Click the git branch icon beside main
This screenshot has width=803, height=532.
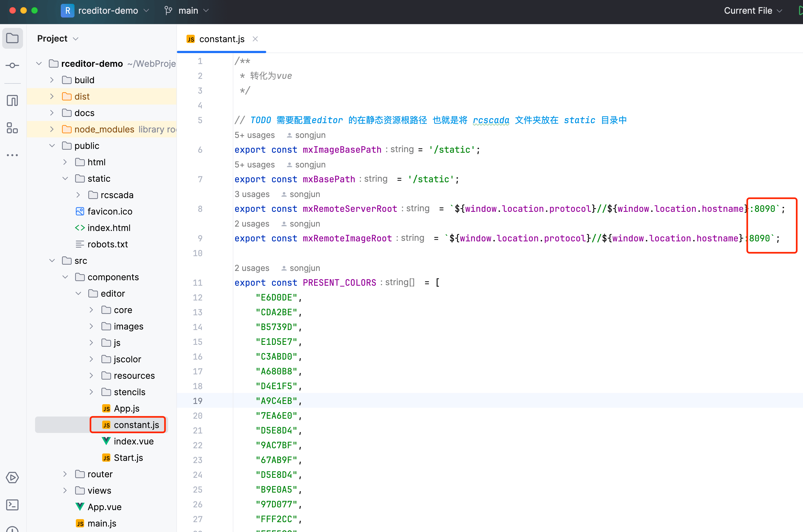coord(168,10)
